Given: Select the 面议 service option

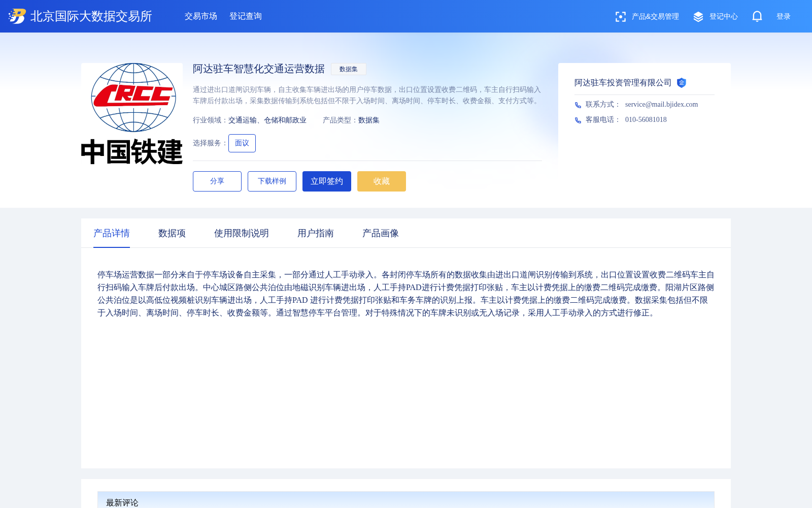Looking at the screenshot, I should [x=242, y=143].
